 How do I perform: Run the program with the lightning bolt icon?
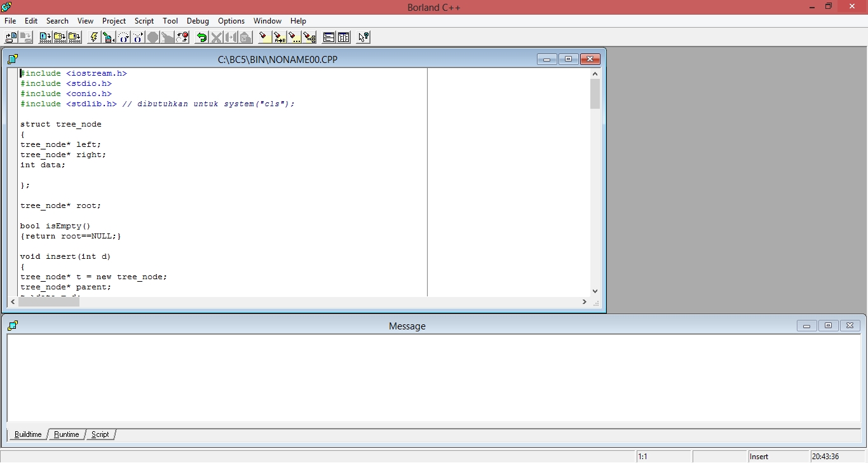click(x=93, y=38)
